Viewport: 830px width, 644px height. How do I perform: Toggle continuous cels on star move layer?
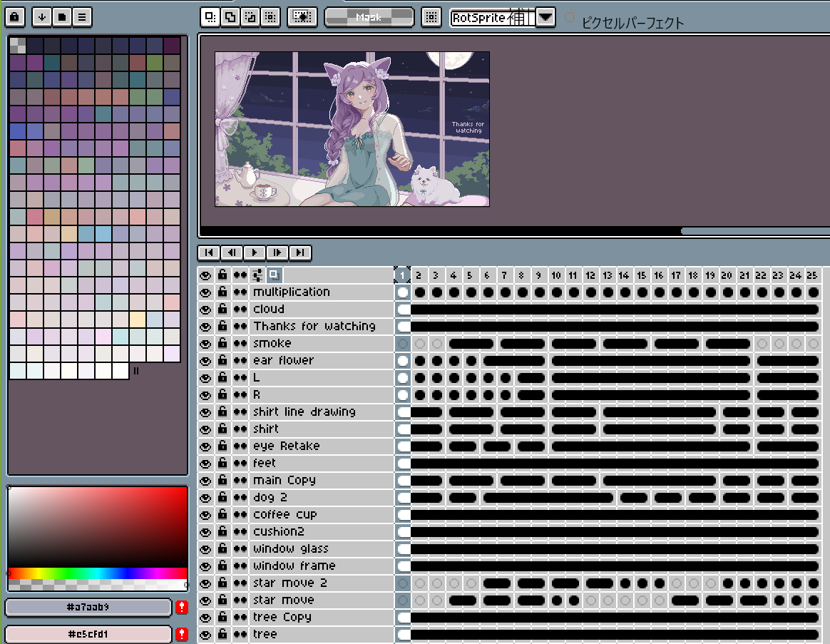pyautogui.click(x=240, y=600)
